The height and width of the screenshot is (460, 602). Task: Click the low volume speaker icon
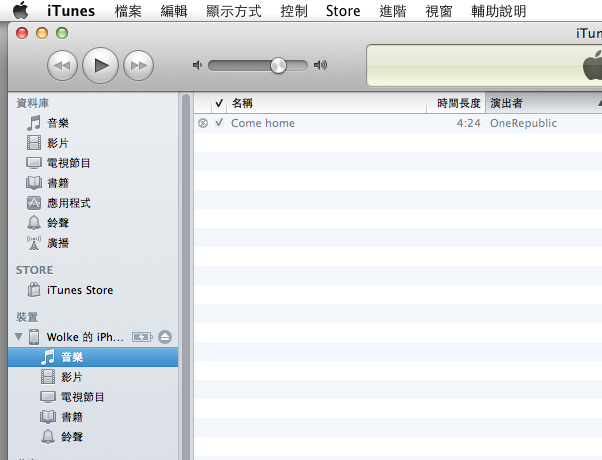[197, 65]
